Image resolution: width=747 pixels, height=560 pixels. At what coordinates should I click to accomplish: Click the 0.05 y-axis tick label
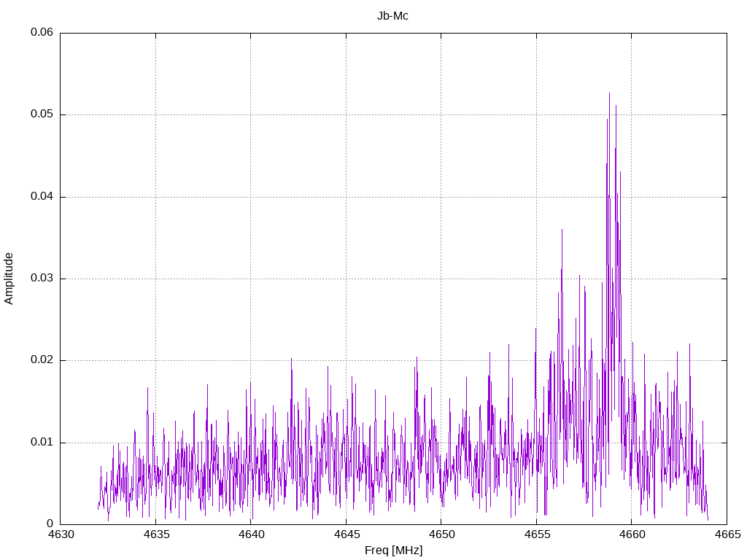pyautogui.click(x=42, y=114)
